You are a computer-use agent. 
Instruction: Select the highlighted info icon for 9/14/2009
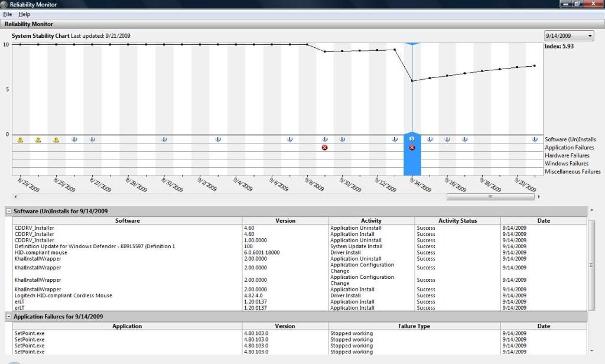pos(412,139)
